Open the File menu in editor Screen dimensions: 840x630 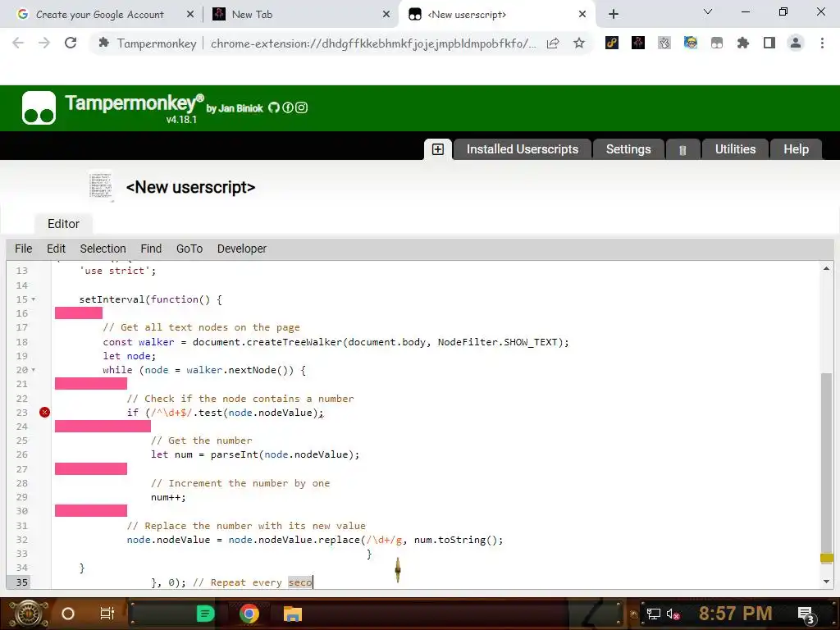click(24, 249)
